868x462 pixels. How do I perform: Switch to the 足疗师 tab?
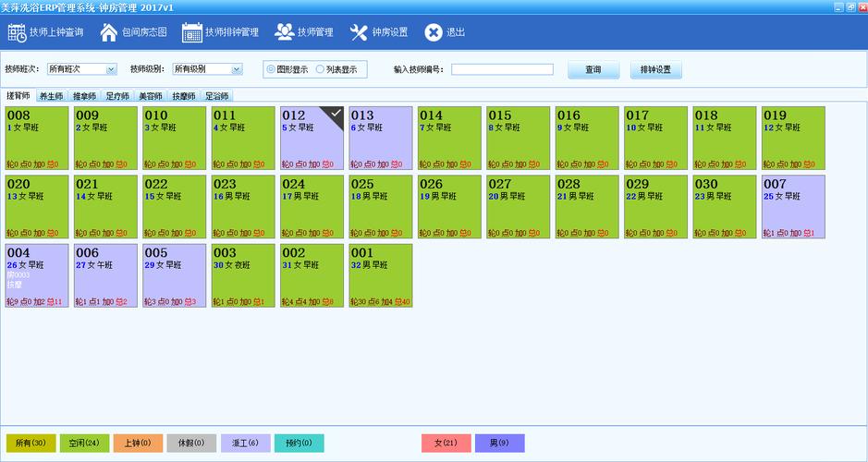pyautogui.click(x=117, y=96)
